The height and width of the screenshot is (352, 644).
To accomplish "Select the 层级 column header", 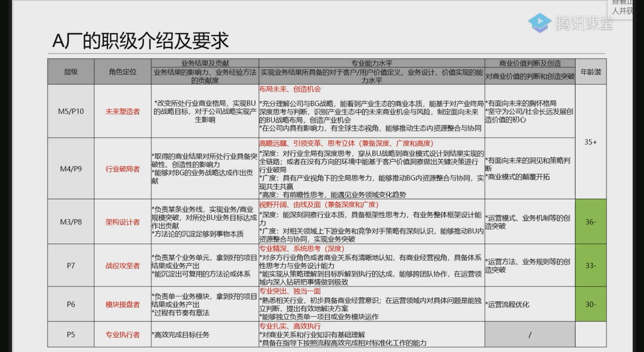I will (71, 72).
